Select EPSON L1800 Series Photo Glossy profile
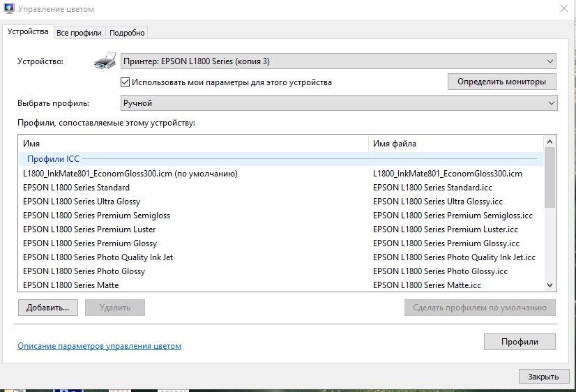 coord(84,271)
